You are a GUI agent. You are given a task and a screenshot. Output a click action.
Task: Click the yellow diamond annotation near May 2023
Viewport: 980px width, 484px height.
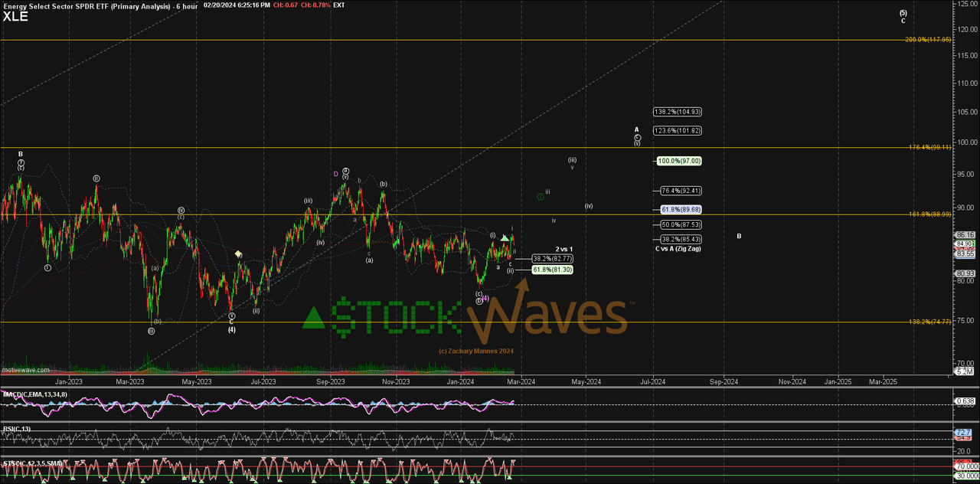click(237, 253)
